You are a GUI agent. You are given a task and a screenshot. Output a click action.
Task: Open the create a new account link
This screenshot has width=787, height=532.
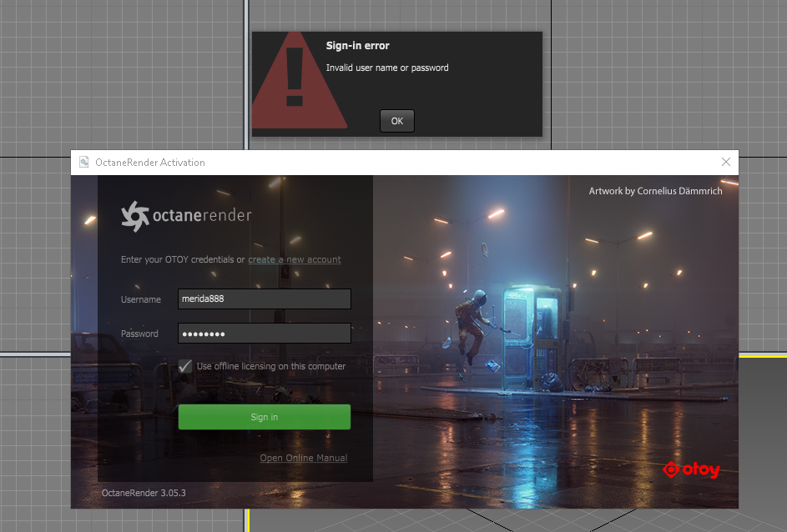click(294, 259)
